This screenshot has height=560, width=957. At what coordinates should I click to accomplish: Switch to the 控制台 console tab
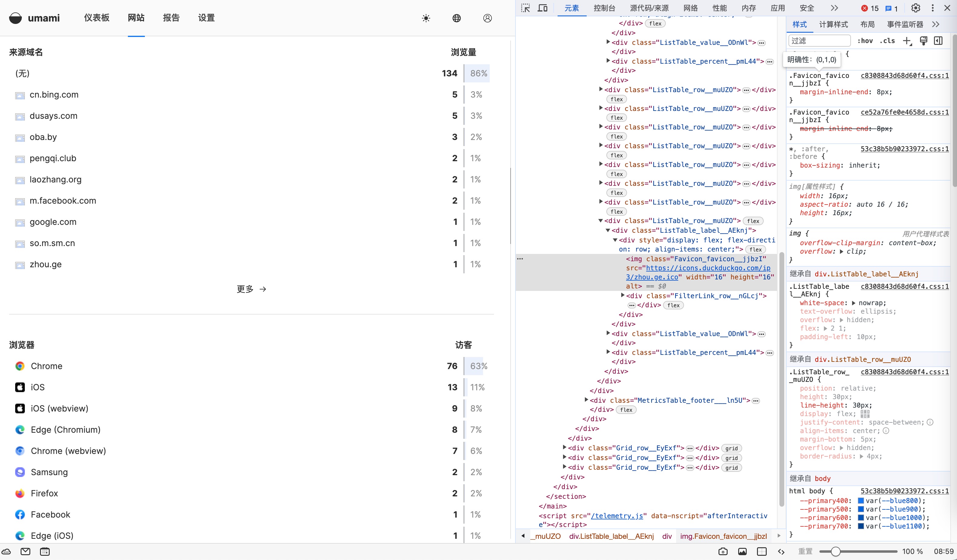(604, 8)
